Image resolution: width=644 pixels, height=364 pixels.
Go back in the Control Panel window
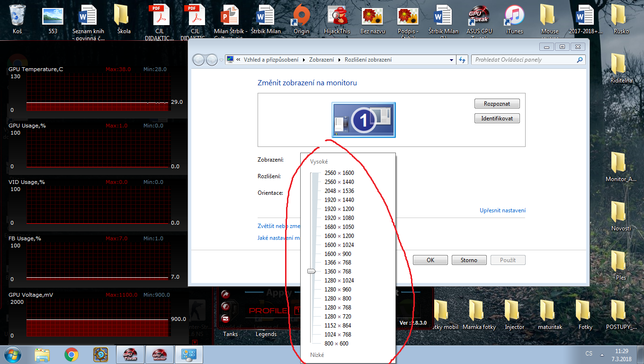(x=199, y=60)
